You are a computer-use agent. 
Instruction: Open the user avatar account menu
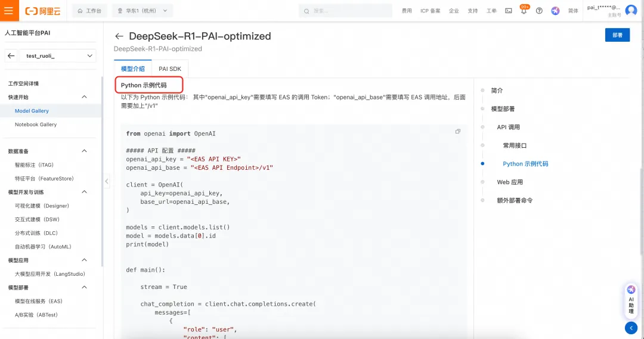pos(631,11)
